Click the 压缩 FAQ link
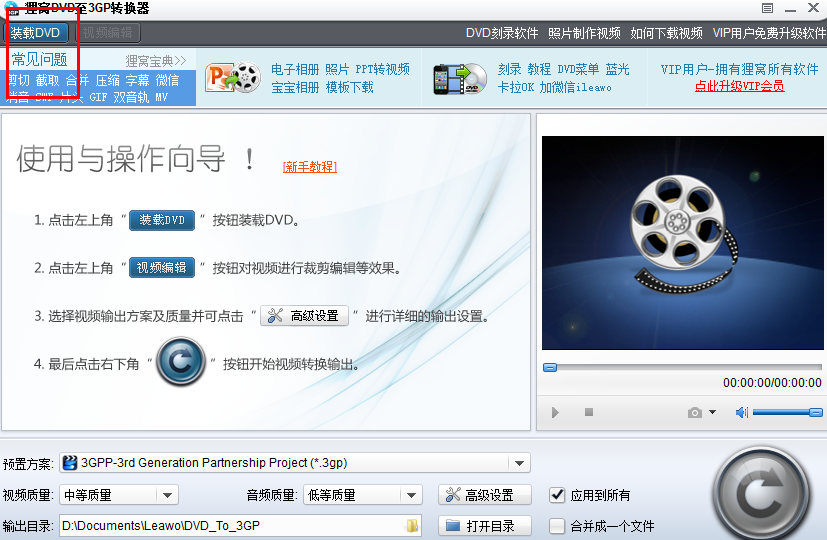 [108, 80]
